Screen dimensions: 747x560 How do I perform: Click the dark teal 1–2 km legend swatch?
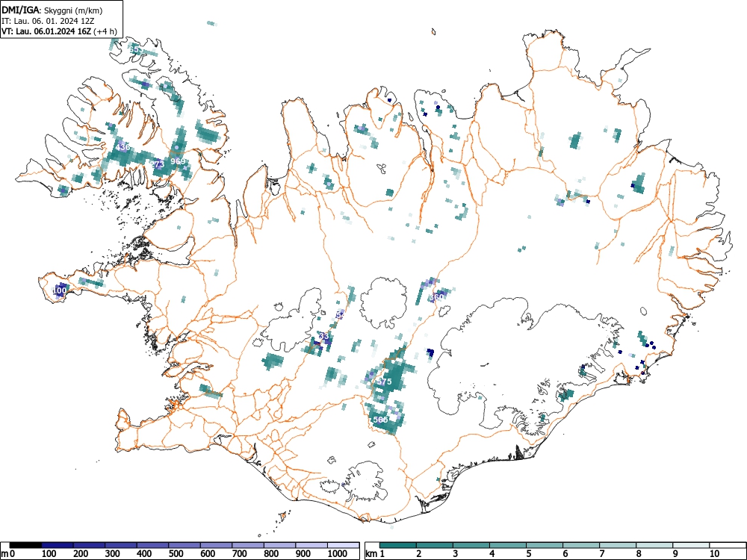(x=398, y=545)
